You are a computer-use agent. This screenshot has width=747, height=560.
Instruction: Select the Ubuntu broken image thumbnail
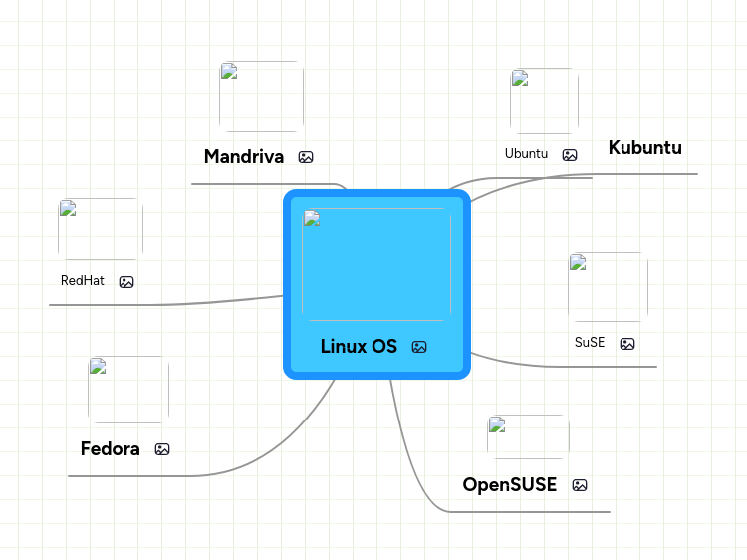(x=544, y=101)
